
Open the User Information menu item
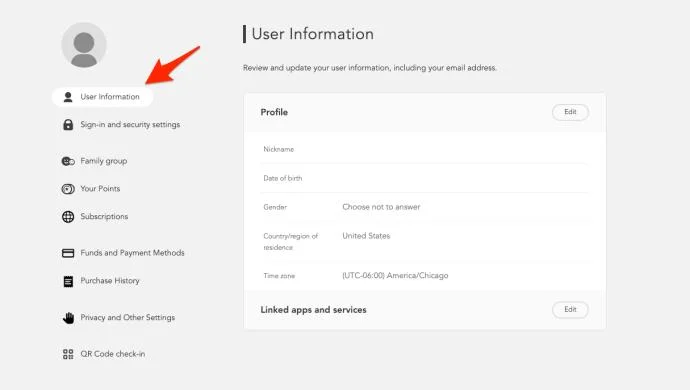click(x=103, y=97)
